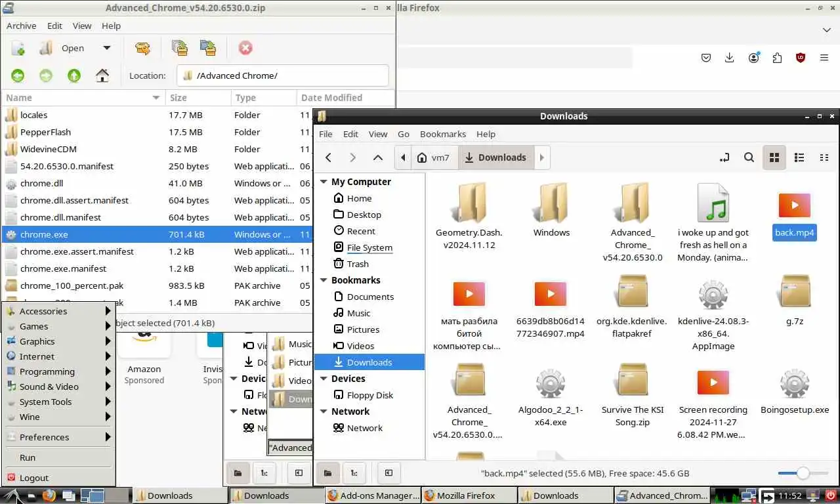Image resolution: width=840 pixels, height=504 pixels.
Task: Click the CPU monitor graph in taskbar
Action: coord(726,495)
